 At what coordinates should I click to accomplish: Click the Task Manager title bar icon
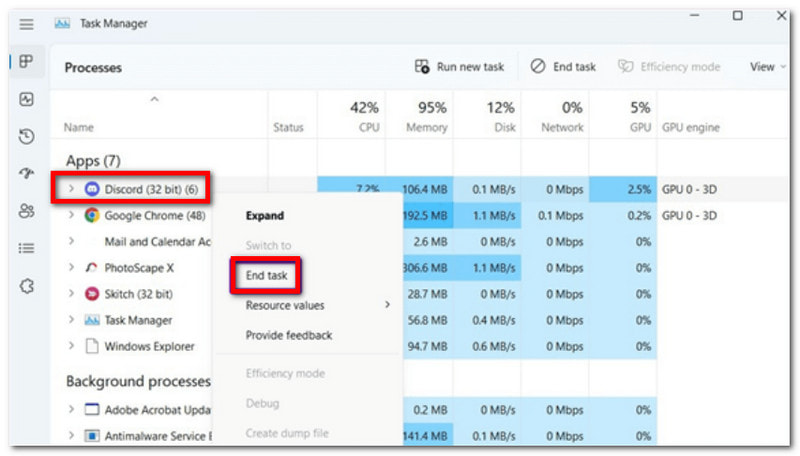point(62,23)
